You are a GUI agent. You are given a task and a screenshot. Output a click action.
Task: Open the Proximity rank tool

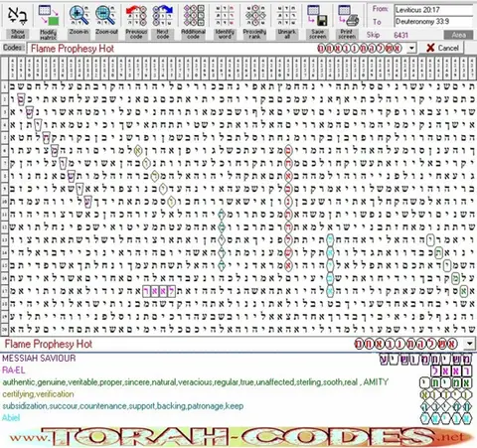click(x=254, y=16)
